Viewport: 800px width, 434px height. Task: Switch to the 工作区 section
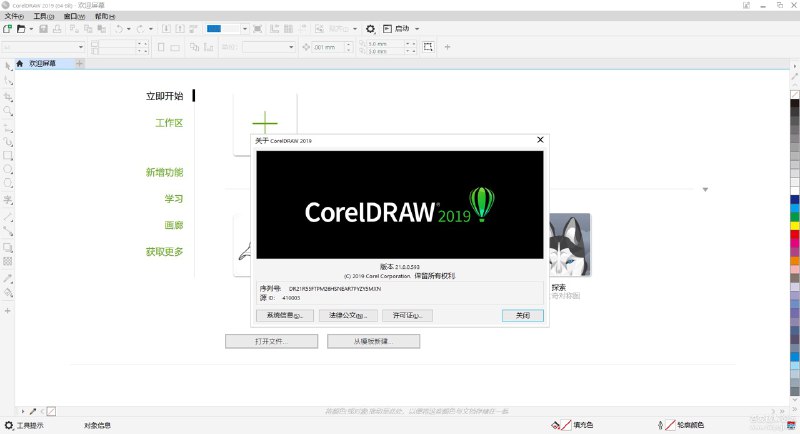pyautogui.click(x=168, y=123)
